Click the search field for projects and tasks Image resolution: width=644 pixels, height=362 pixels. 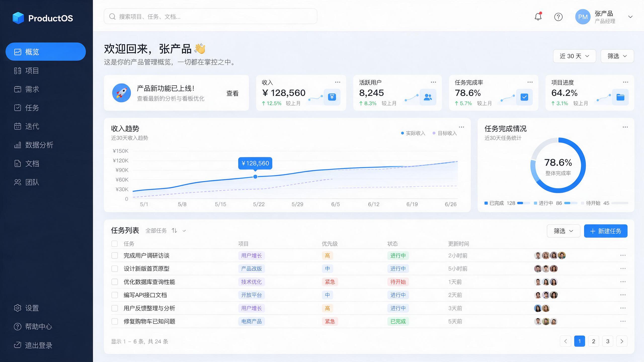click(210, 16)
